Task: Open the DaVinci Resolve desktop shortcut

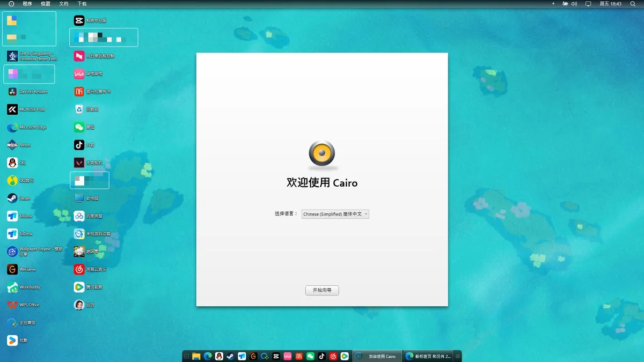Action: (27, 92)
